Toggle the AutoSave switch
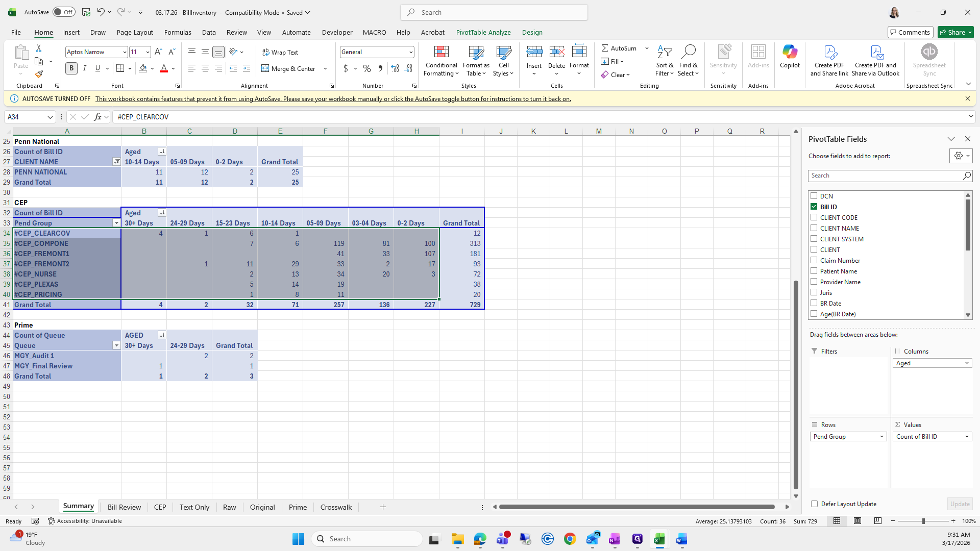Screen dimensions: 980x551 (x=64, y=12)
